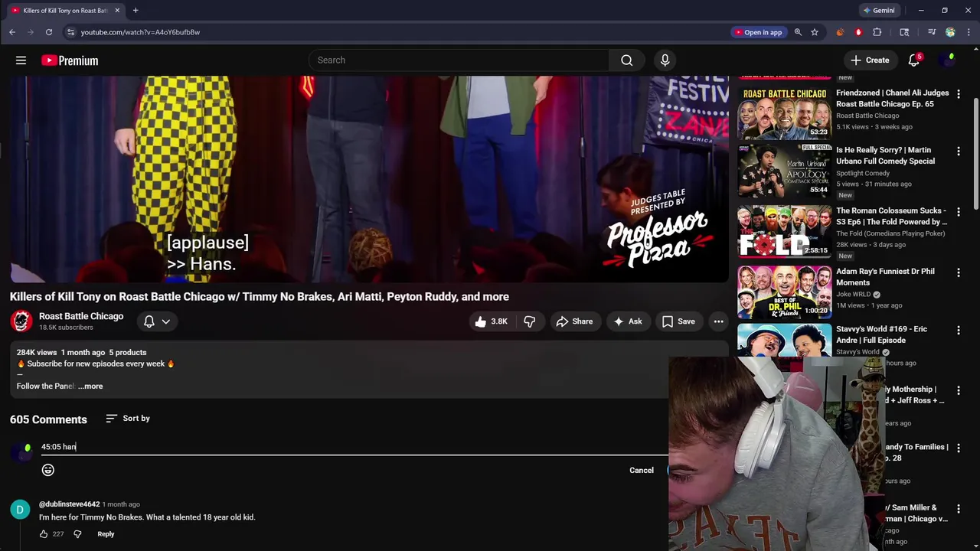The image size is (980, 551).
Task: Open options for Roman Colosseum Sucks video
Action: click(x=959, y=212)
